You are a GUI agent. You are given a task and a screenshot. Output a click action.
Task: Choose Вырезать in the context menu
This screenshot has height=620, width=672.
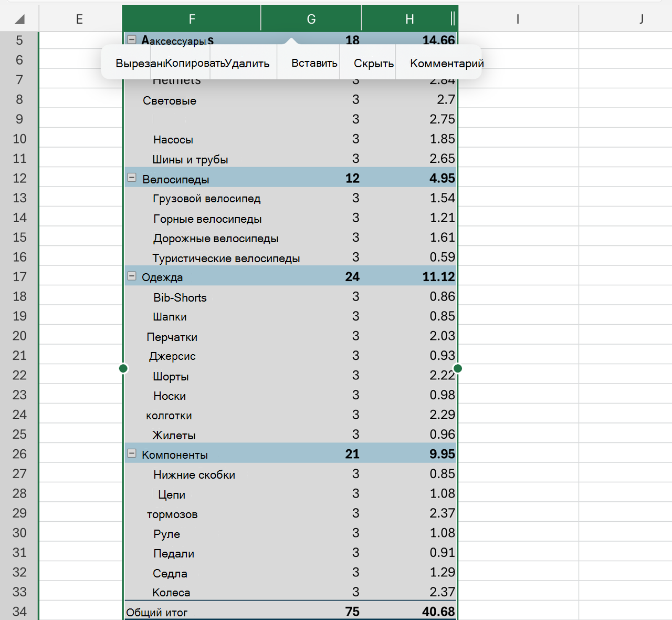[x=133, y=63]
